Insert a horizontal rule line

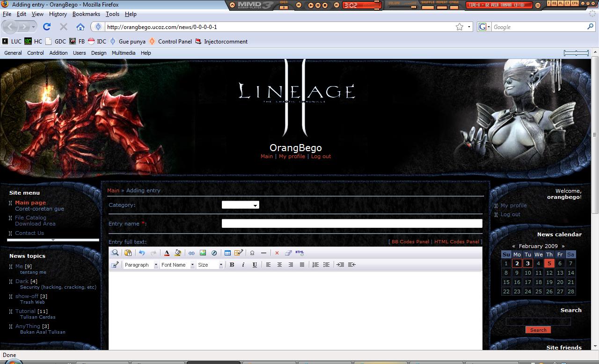click(263, 253)
